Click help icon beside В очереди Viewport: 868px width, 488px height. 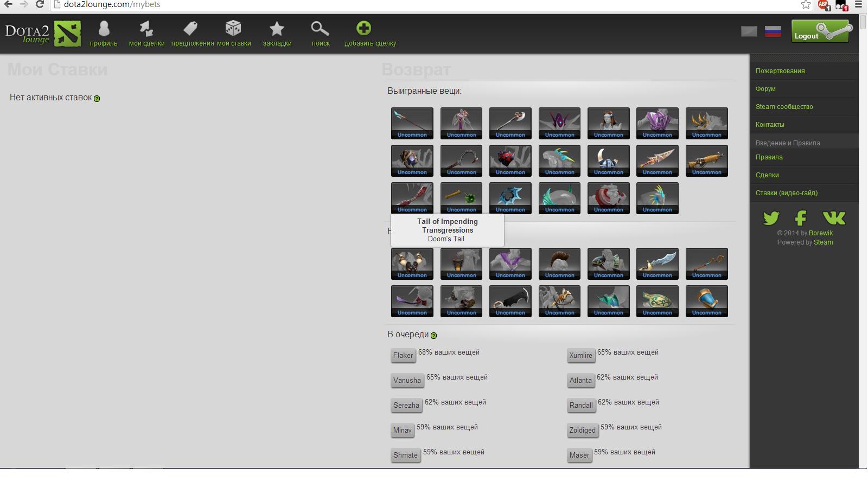[433, 336]
